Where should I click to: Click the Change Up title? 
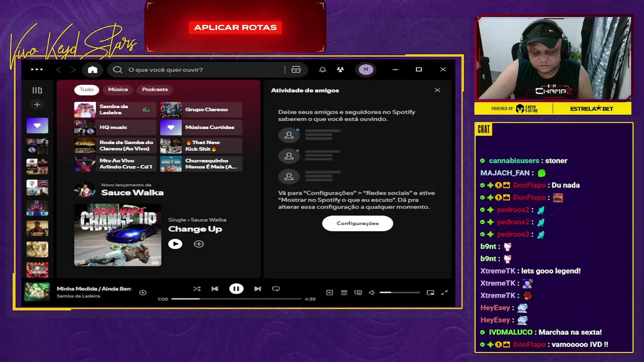coord(195,229)
